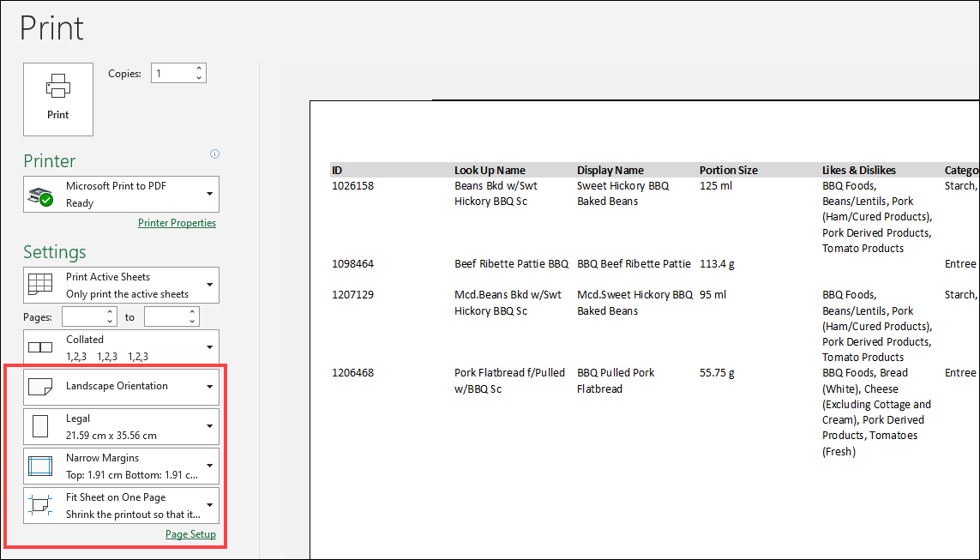
Task: Open the Page Setup link
Action: tap(190, 534)
